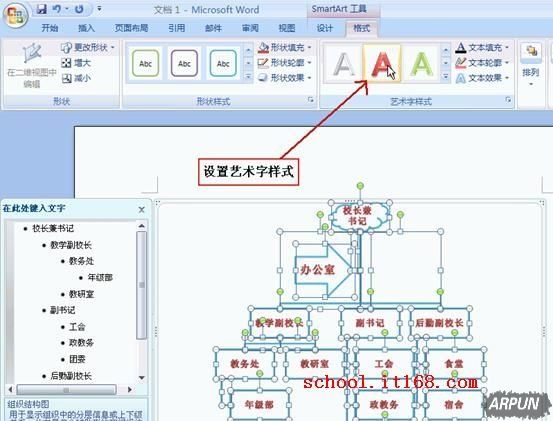Apply the green WordArt style
This screenshot has width=553, height=421.
pyautogui.click(x=421, y=64)
